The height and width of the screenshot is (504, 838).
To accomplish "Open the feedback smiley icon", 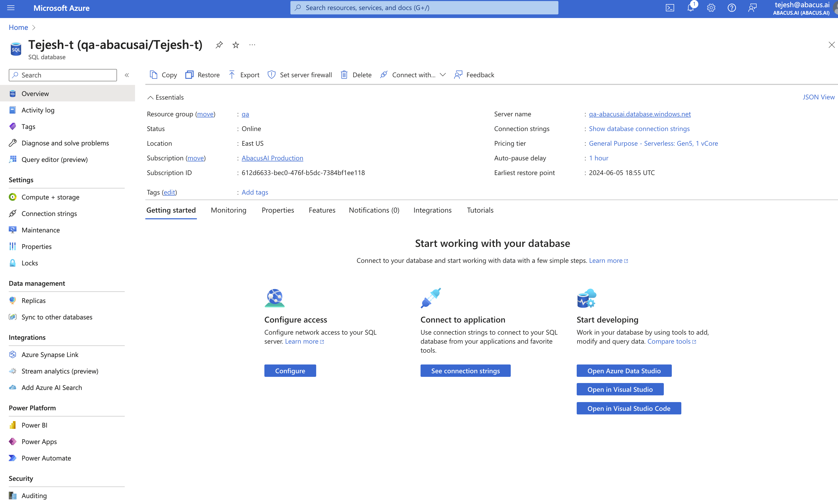I will [x=752, y=7].
